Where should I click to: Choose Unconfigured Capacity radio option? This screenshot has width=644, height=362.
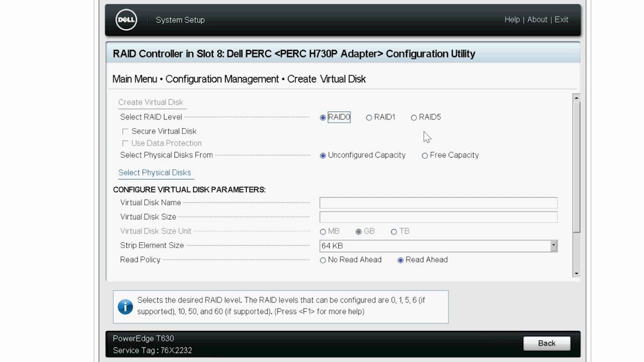pos(323,156)
